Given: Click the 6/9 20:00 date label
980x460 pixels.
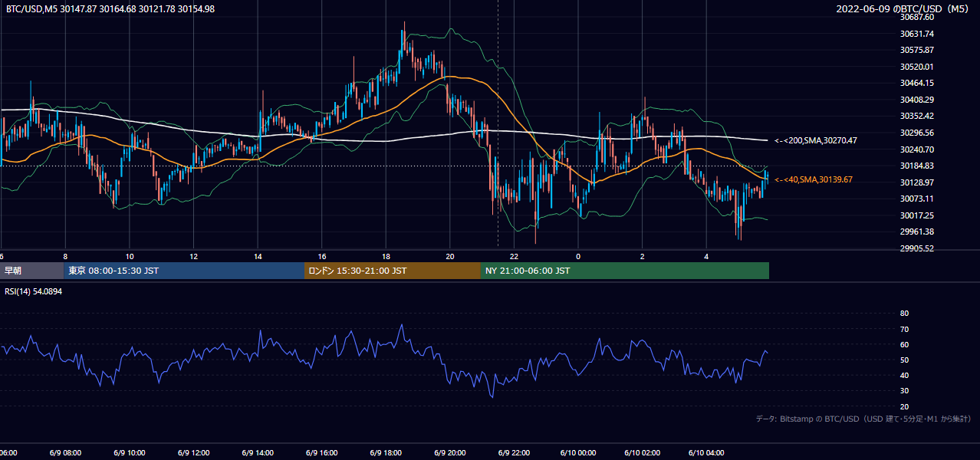Looking at the screenshot, I should coord(450,453).
